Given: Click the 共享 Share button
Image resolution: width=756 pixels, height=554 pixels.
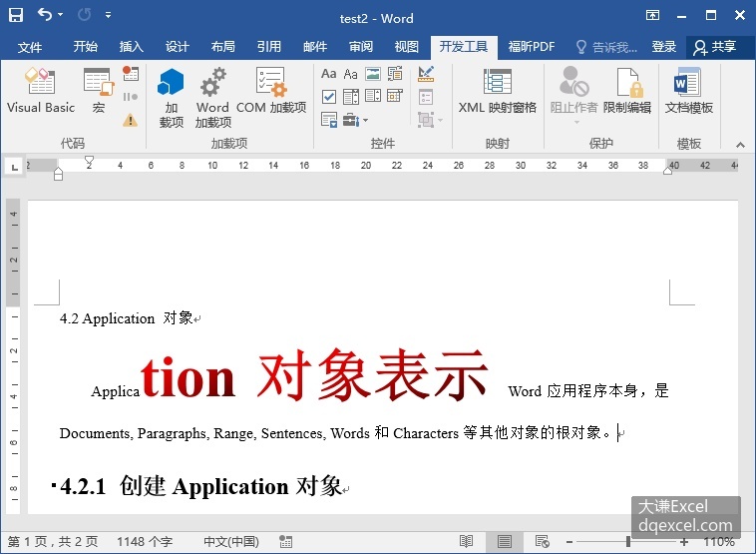Looking at the screenshot, I should click(x=715, y=47).
